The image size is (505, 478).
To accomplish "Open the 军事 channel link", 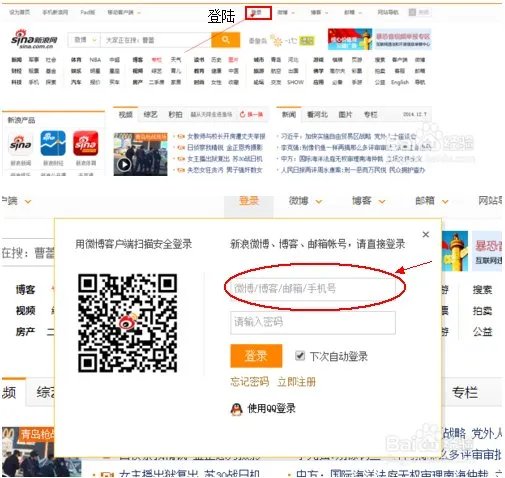I will pos(34,60).
